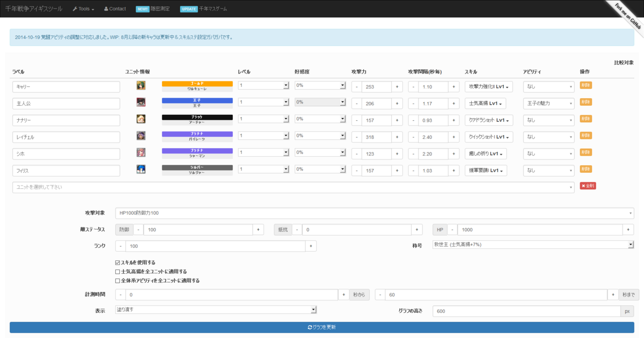The height and width of the screenshot is (338, 644).
Task: Click the Fork me on GitHub ribbon
Action: (x=627, y=16)
